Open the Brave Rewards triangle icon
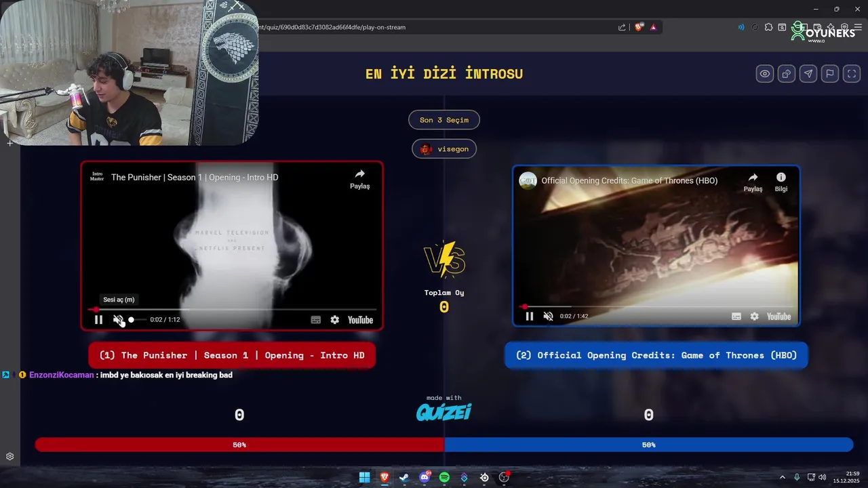The height and width of the screenshot is (488, 868). pos(653,27)
